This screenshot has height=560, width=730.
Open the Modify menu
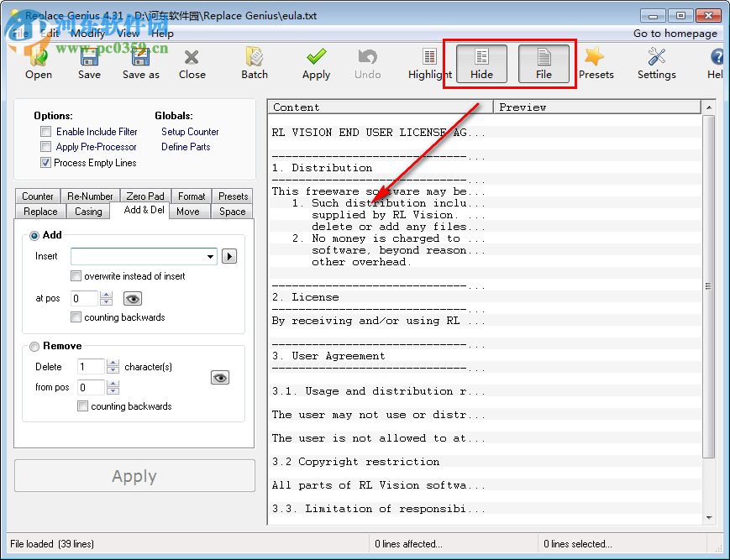88,33
